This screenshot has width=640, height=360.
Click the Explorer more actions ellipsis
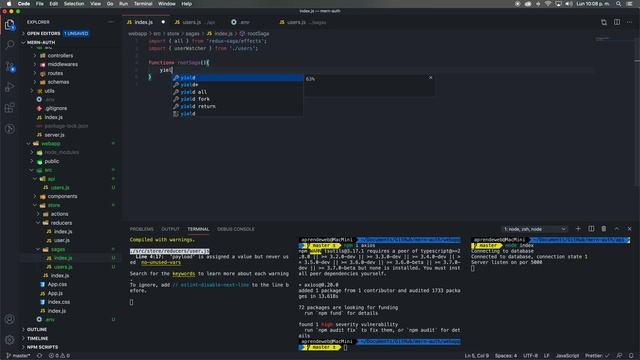[x=111, y=22]
